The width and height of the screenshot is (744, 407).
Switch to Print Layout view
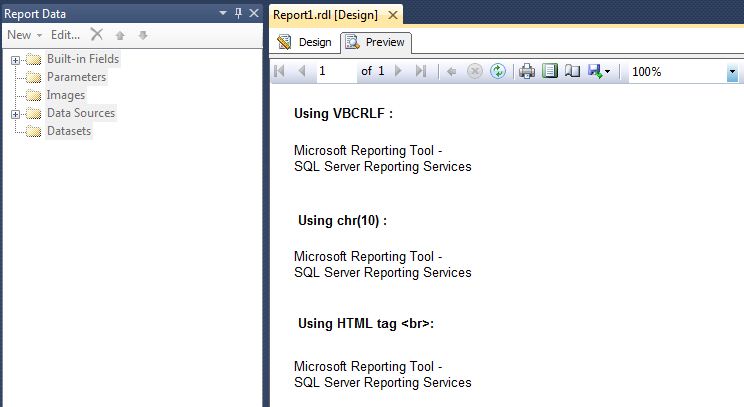[x=549, y=71]
